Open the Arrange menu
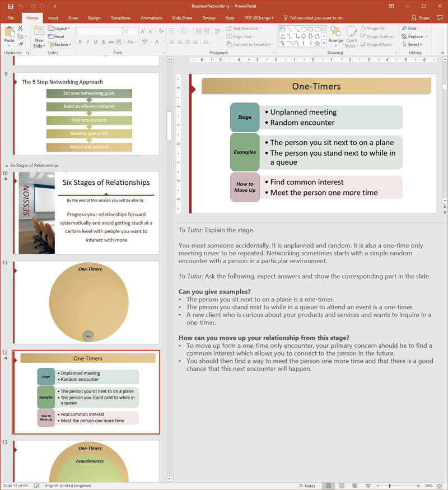This screenshot has height=490, width=448. 336,37
